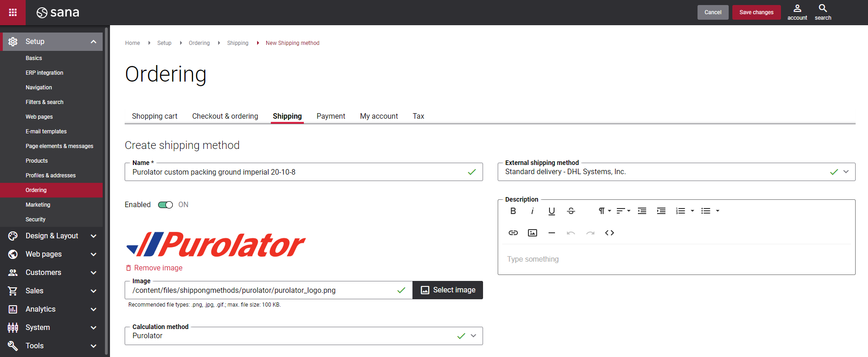Screen dimensions: 868x357
Task: Toggle underline formatting in Description
Action: pyautogui.click(x=552, y=211)
